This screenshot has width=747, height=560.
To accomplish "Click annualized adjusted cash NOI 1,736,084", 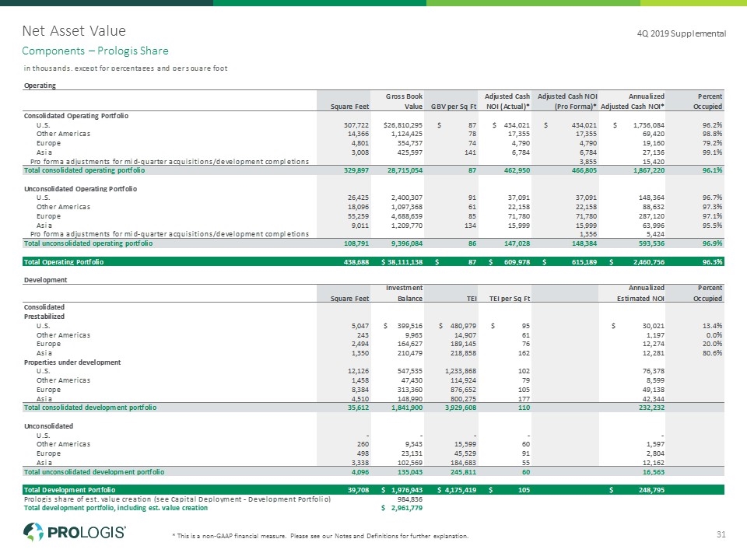I will coord(648,125).
